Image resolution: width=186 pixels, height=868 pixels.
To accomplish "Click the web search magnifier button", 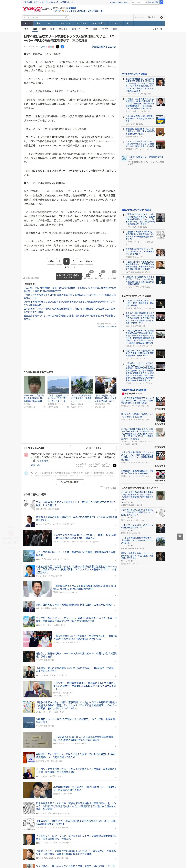I will point(161,2).
